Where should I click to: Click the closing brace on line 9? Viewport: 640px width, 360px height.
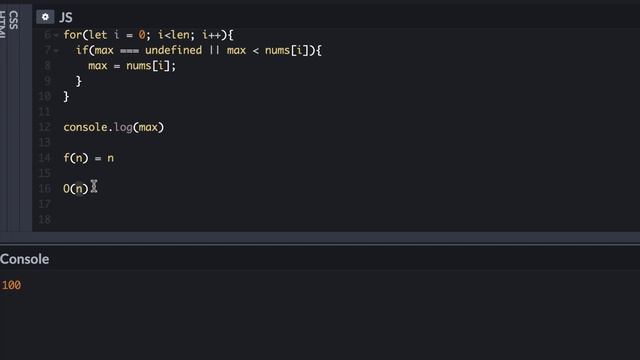coord(79,81)
